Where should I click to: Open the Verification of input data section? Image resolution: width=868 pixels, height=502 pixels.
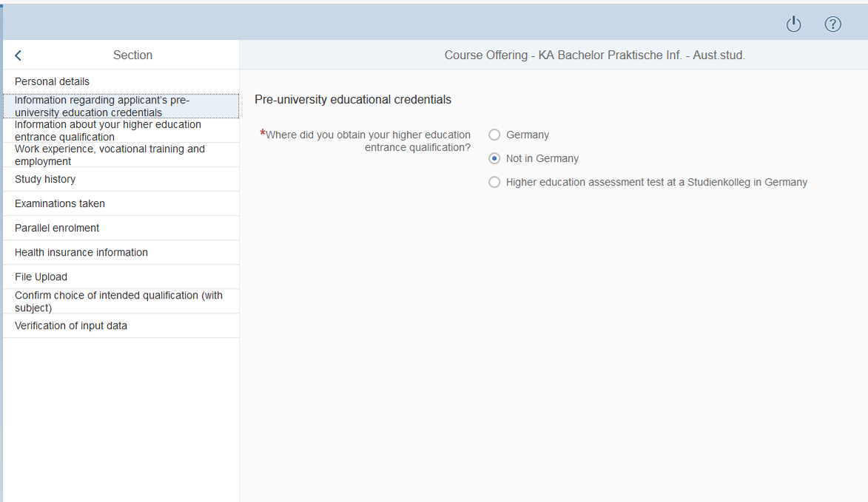(71, 325)
